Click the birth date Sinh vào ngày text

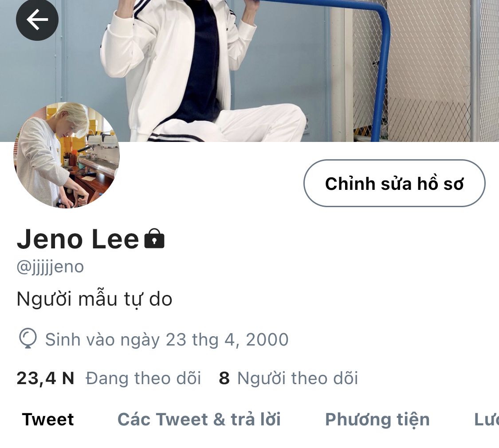point(167,340)
